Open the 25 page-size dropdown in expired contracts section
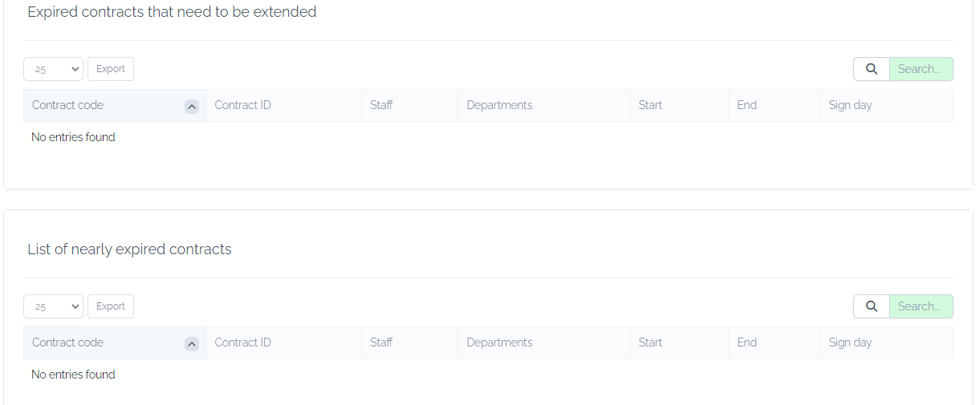 pyautogui.click(x=54, y=69)
